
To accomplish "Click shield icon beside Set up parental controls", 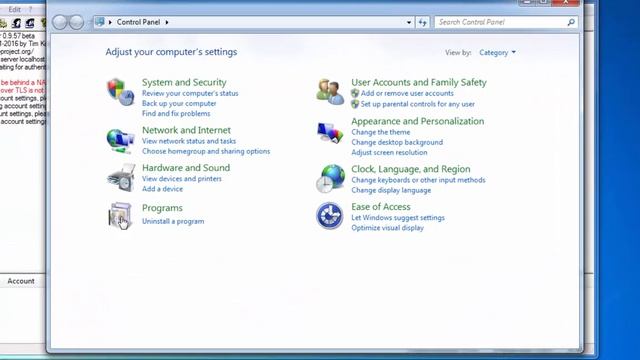I will 355,104.
